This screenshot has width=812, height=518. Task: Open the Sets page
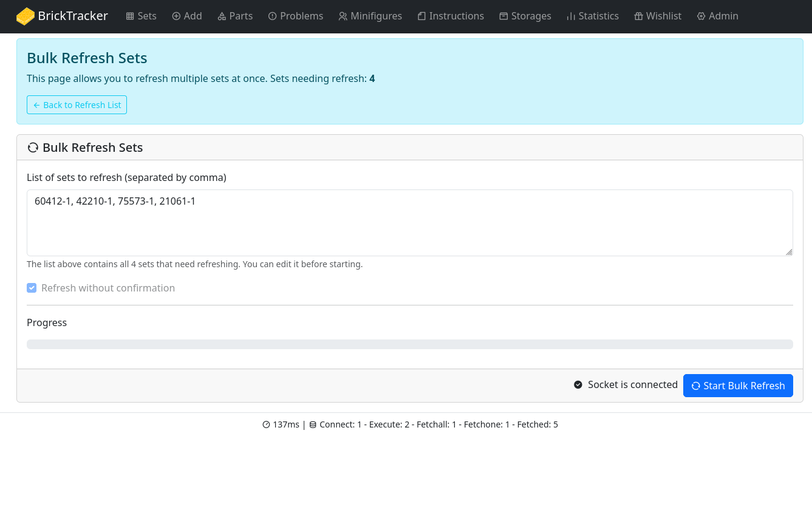(141, 16)
